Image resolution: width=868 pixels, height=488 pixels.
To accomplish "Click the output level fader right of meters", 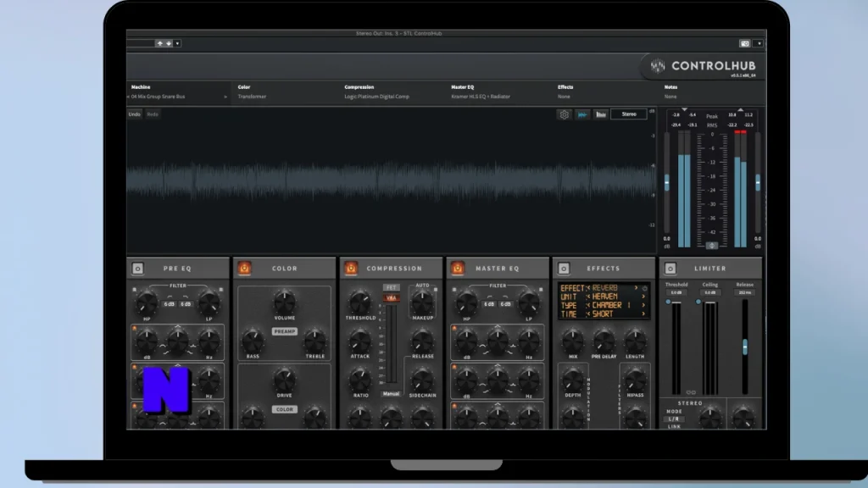I will 758,183.
